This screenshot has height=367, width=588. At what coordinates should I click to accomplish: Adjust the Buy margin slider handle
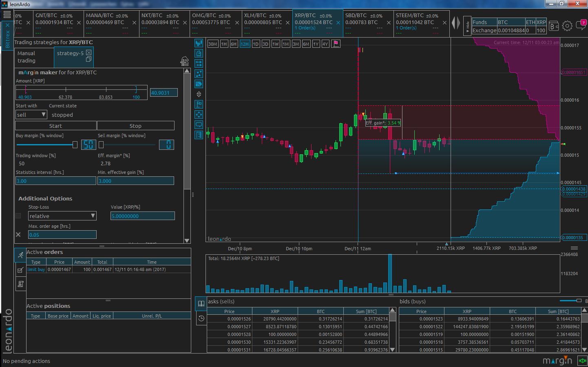(75, 145)
